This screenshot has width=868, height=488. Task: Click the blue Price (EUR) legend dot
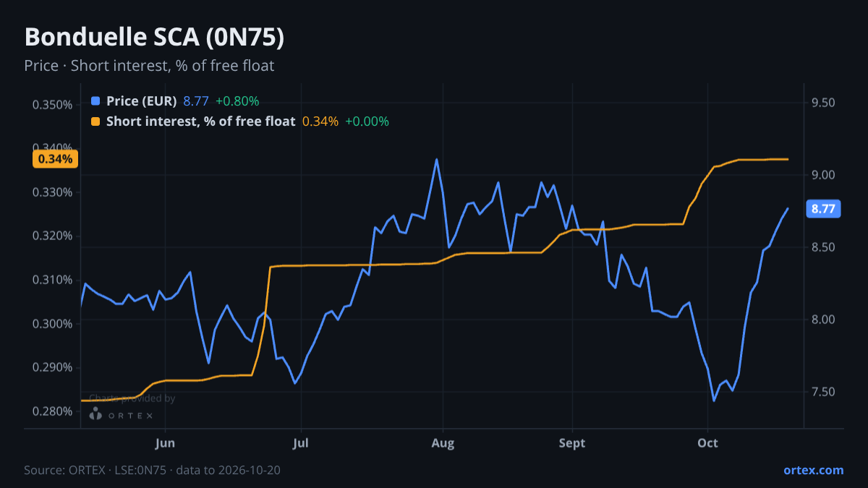click(x=96, y=101)
